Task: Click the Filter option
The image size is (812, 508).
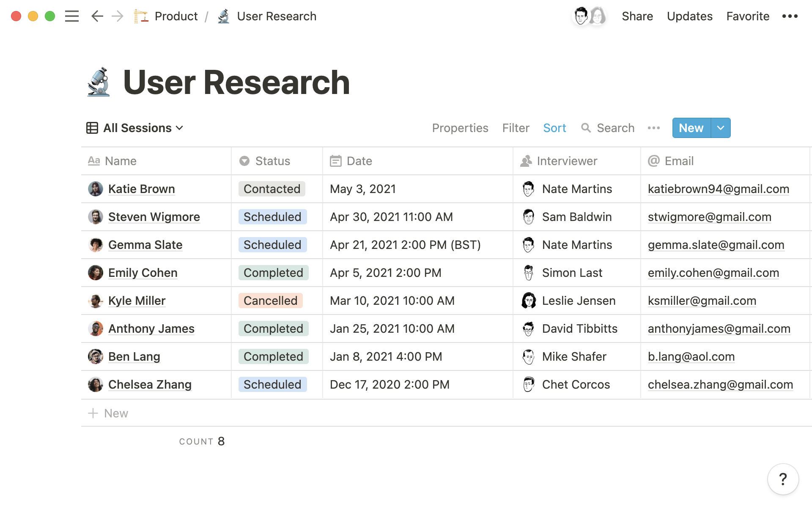Action: pyautogui.click(x=516, y=127)
